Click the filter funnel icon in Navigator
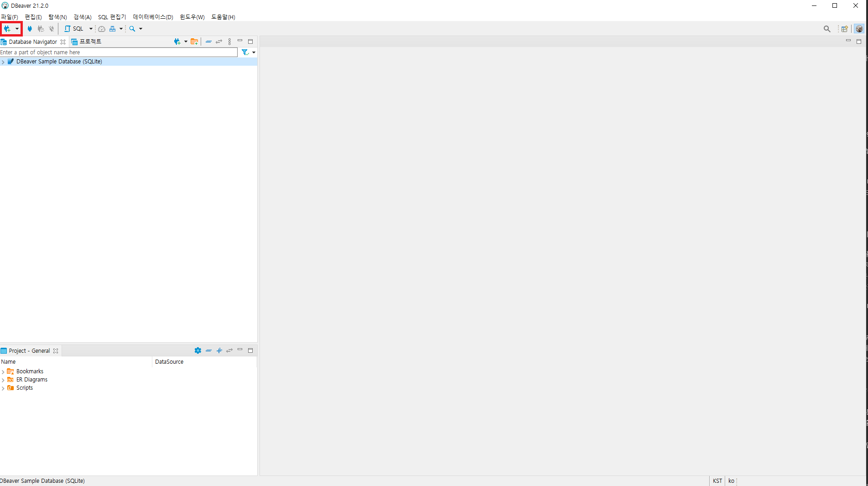 [245, 52]
